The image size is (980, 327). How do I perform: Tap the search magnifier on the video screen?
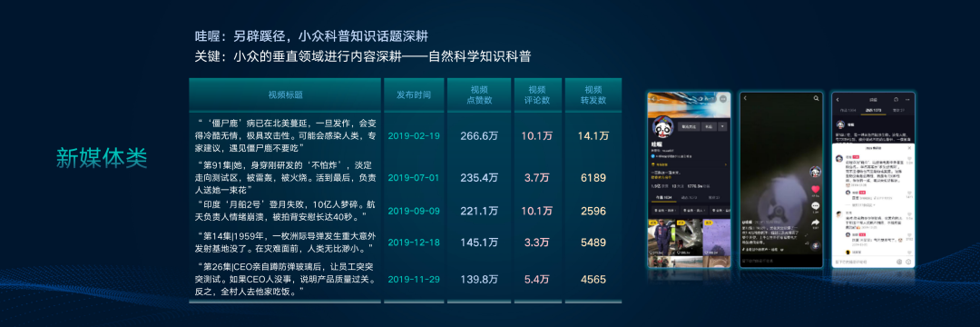(x=817, y=98)
